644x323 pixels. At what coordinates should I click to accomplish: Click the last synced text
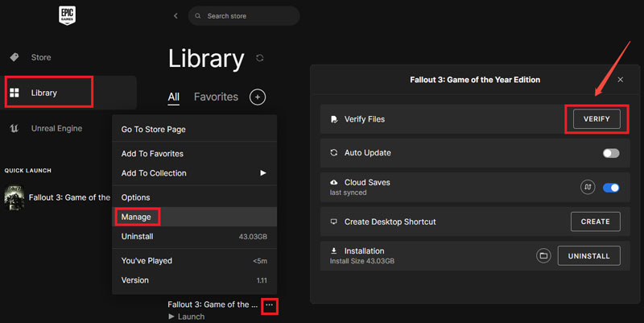pos(348,193)
